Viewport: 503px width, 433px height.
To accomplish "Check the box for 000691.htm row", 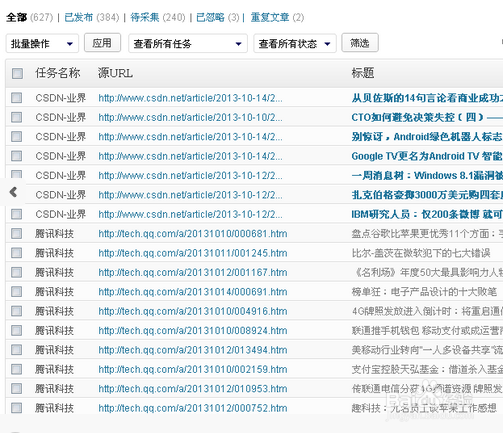I will pyautogui.click(x=16, y=291).
